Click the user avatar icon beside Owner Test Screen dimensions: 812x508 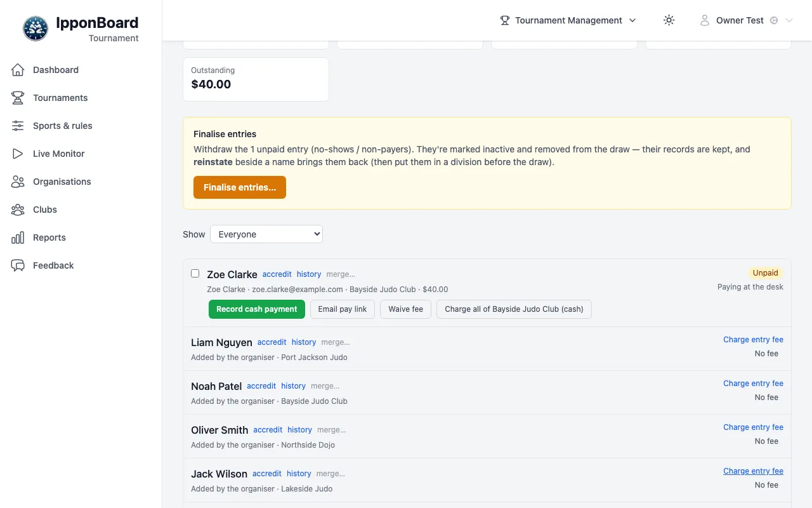tap(704, 20)
